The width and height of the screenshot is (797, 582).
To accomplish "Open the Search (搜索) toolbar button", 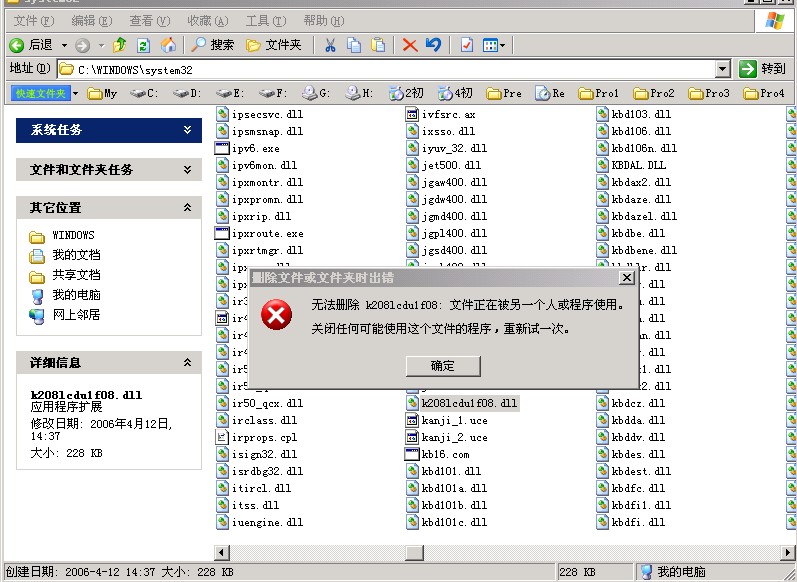I will point(212,45).
